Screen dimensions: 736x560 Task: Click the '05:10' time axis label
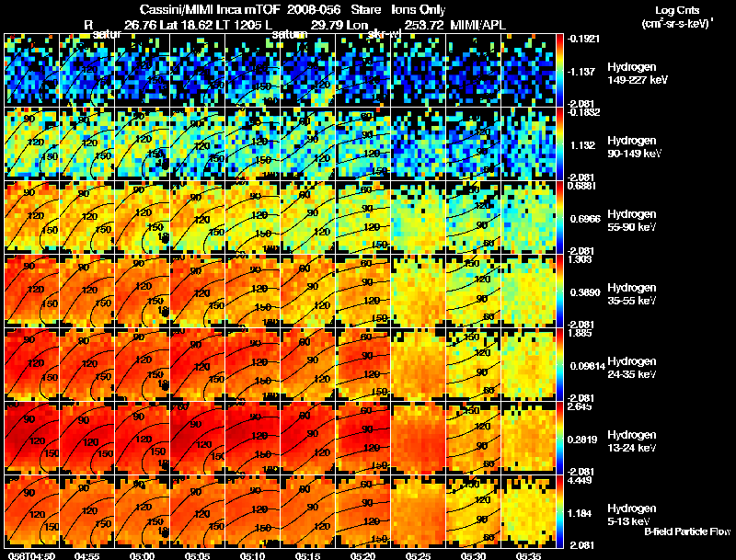pos(252,555)
